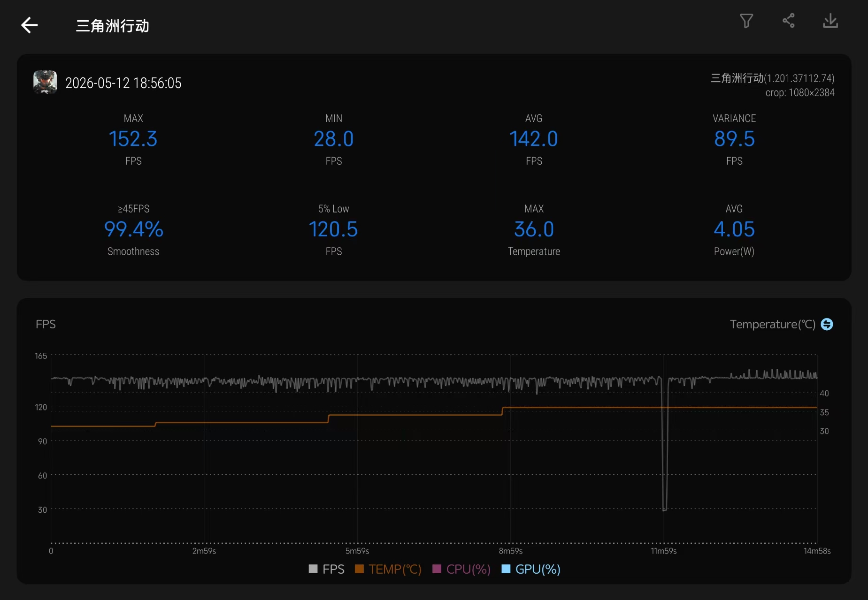Image resolution: width=868 pixels, height=600 pixels.
Task: Click the blue GPU legend color square
Action: pos(506,569)
